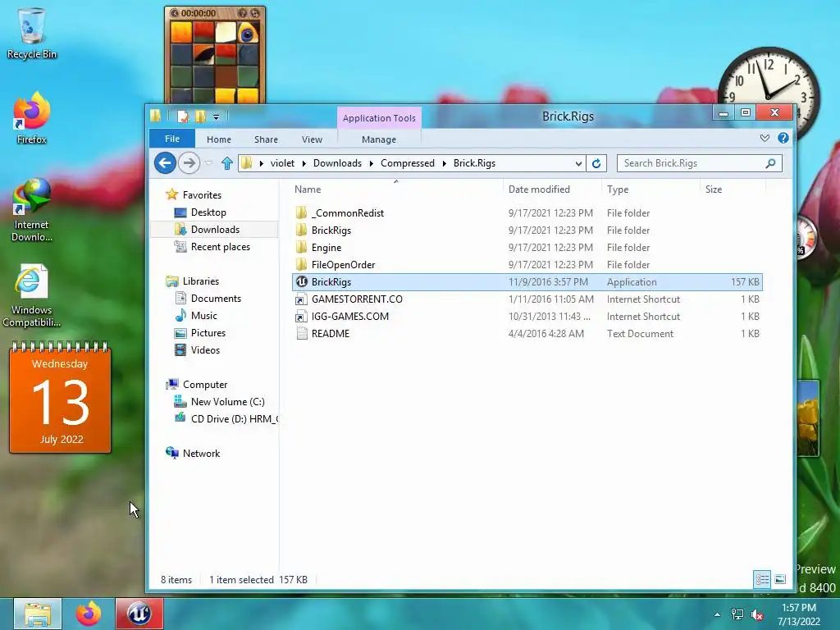Click Downloads in the address breadcrumb

point(337,163)
